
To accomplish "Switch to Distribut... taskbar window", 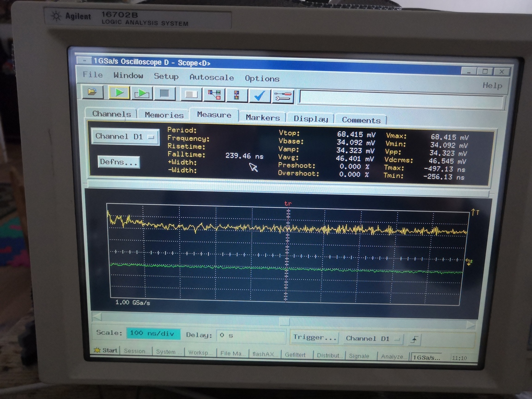I will (329, 355).
